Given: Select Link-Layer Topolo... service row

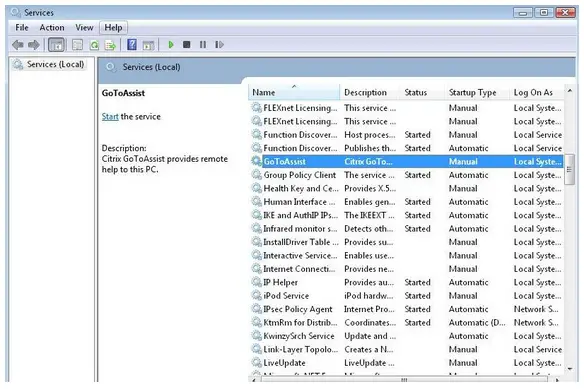Looking at the screenshot, I should click(x=406, y=349).
